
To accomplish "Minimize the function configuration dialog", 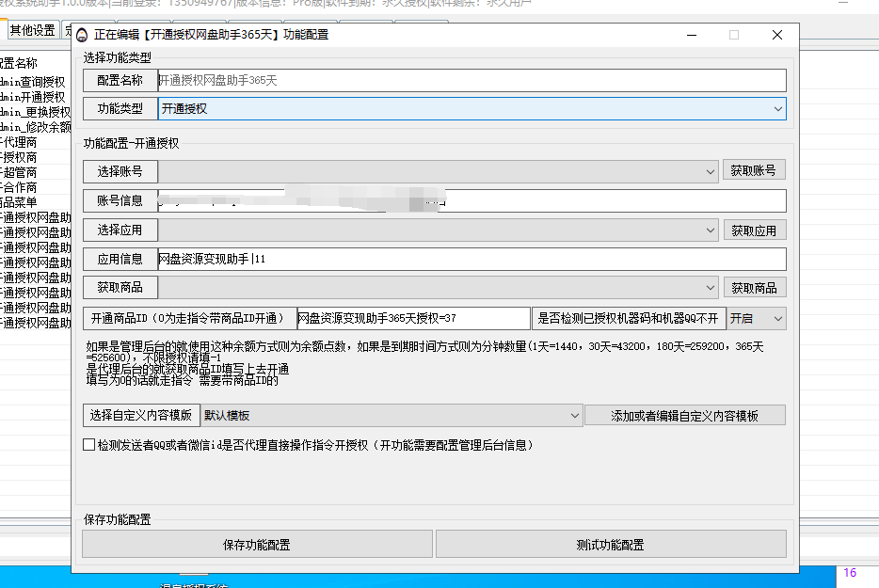I will pyautogui.click(x=691, y=35).
